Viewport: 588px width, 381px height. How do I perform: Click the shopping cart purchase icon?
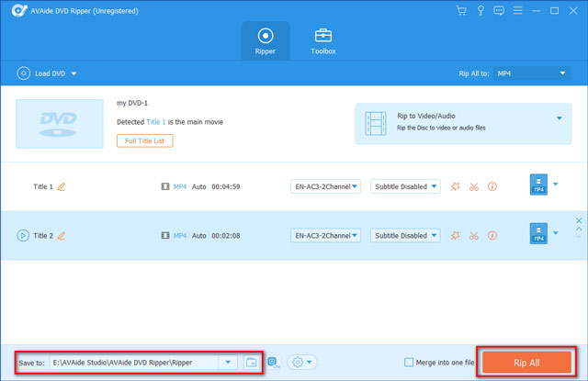click(462, 11)
